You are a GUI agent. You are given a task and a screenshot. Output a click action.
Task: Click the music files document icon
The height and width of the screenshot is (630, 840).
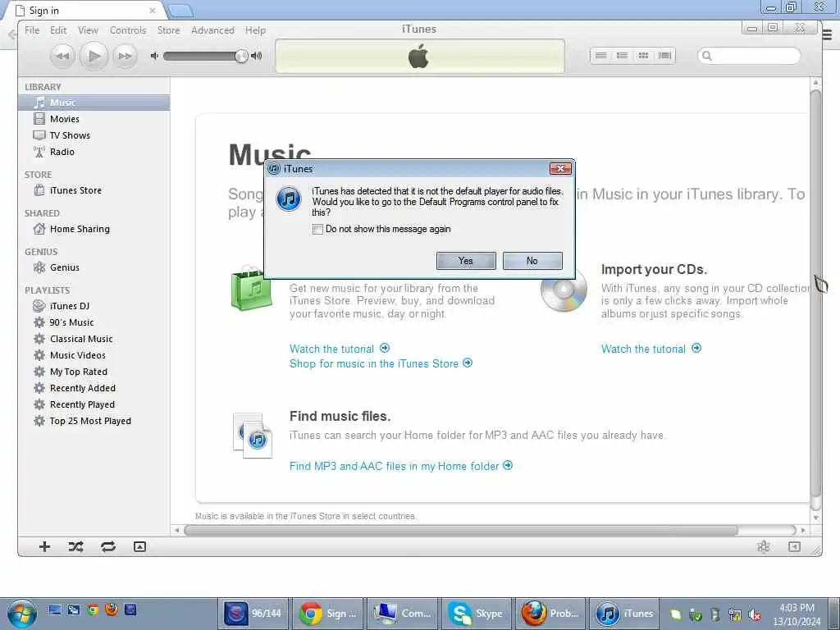coord(253,436)
